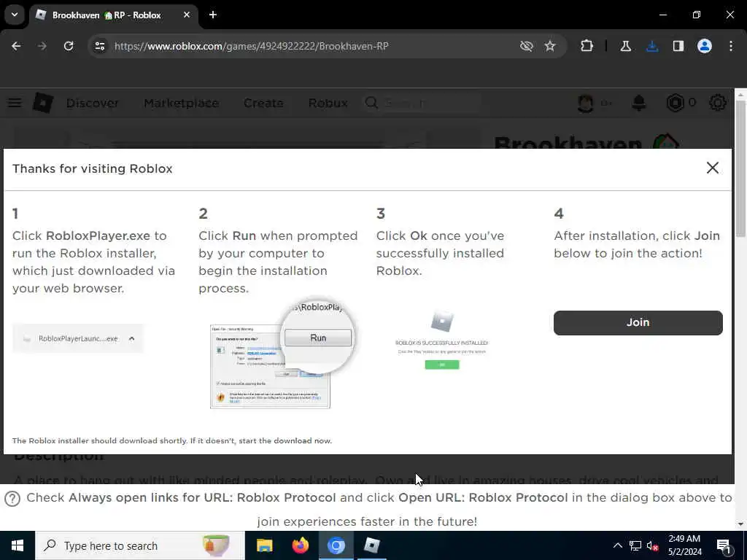Click the Type here to search box
Viewport: 747px width, 560px height.
(140, 545)
